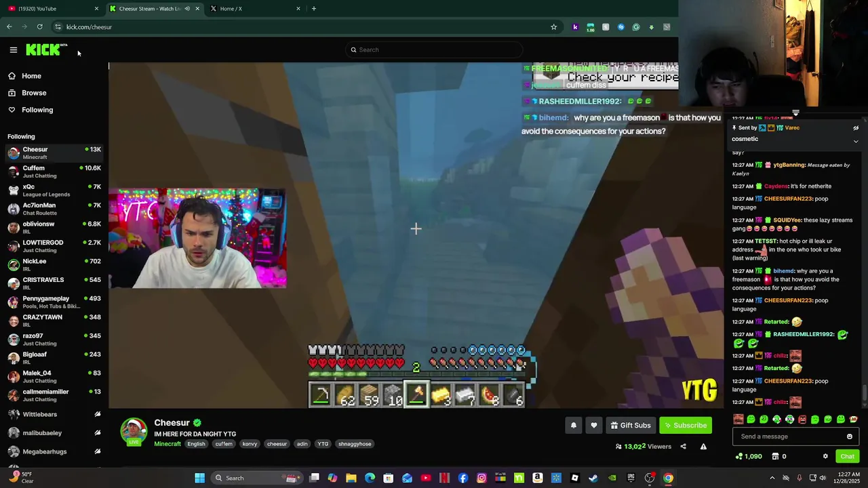Share the stream via share icon

(683, 447)
